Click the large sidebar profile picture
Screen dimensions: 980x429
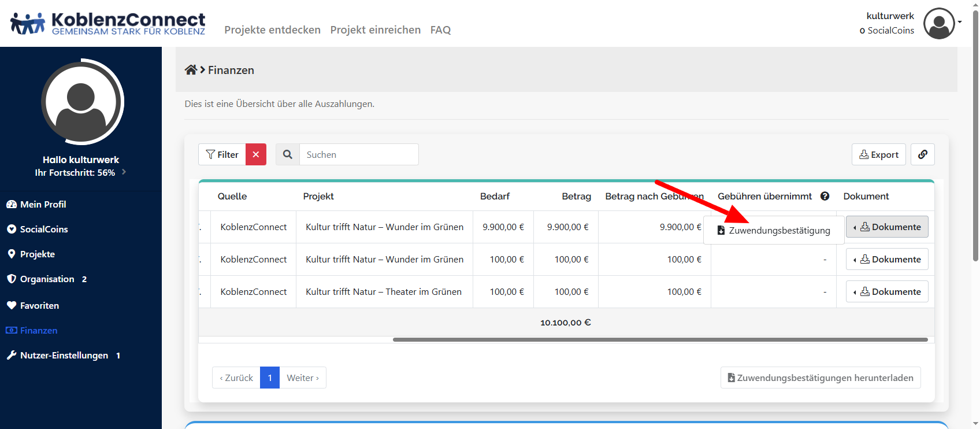tap(82, 102)
